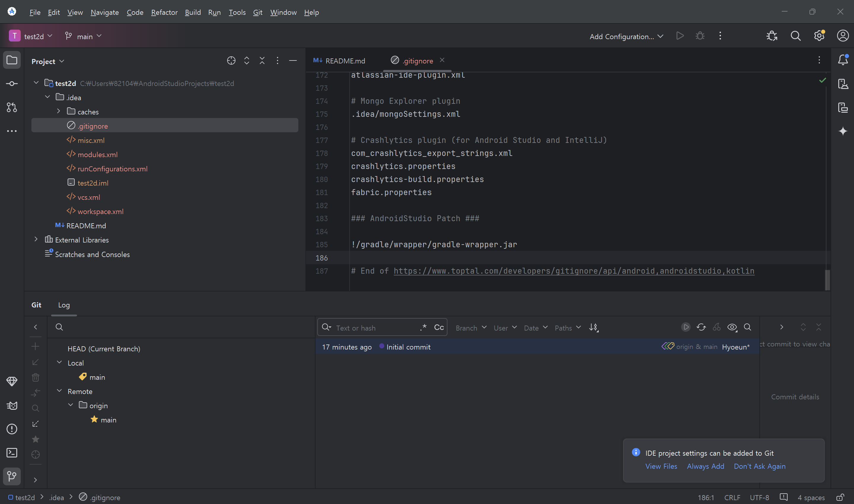Image resolution: width=854 pixels, height=504 pixels.
Task: Refresh the Git log
Action: pyautogui.click(x=701, y=327)
